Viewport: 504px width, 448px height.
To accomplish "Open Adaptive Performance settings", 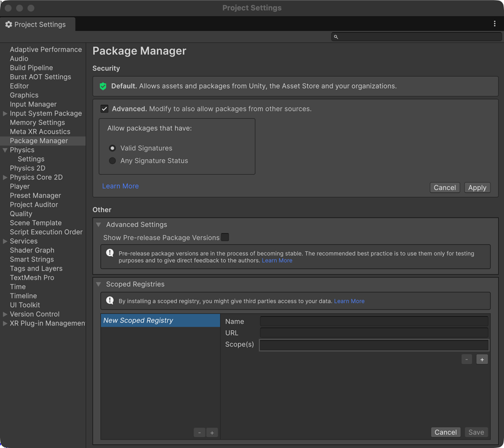I will 46,49.
